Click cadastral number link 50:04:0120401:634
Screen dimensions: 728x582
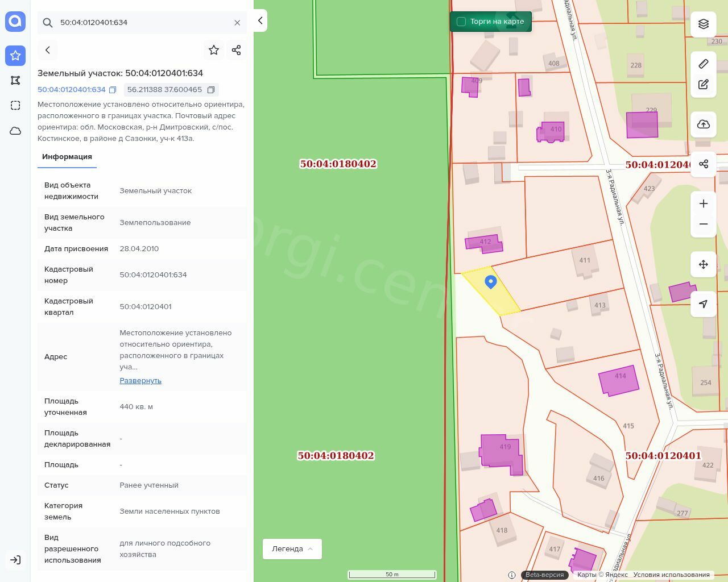[x=72, y=90]
